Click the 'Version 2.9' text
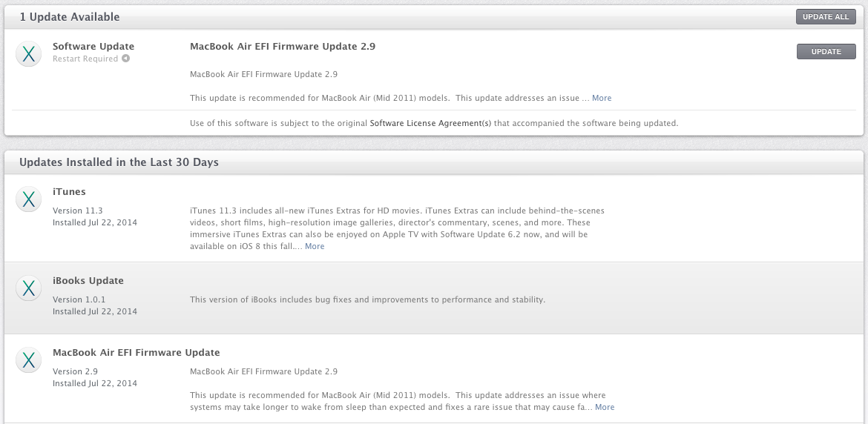The image size is (868, 424). (x=75, y=371)
